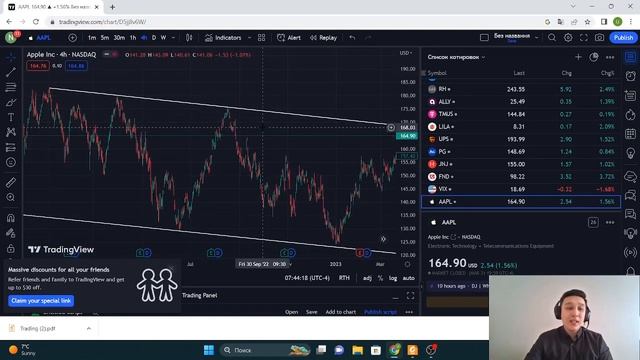640x360 pixels.
Task: Open chart settings gear icon
Action: coord(568,38)
